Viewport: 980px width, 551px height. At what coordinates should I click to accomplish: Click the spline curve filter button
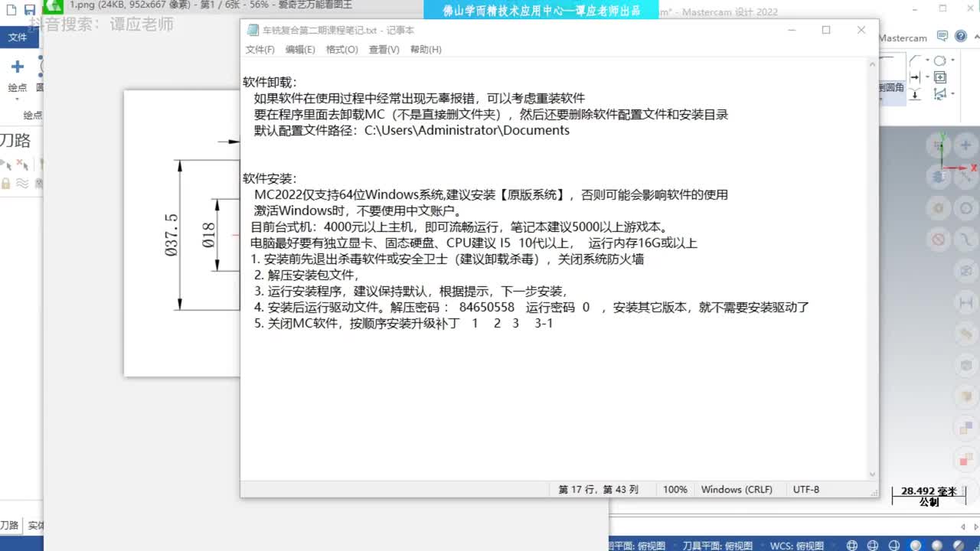965,240
